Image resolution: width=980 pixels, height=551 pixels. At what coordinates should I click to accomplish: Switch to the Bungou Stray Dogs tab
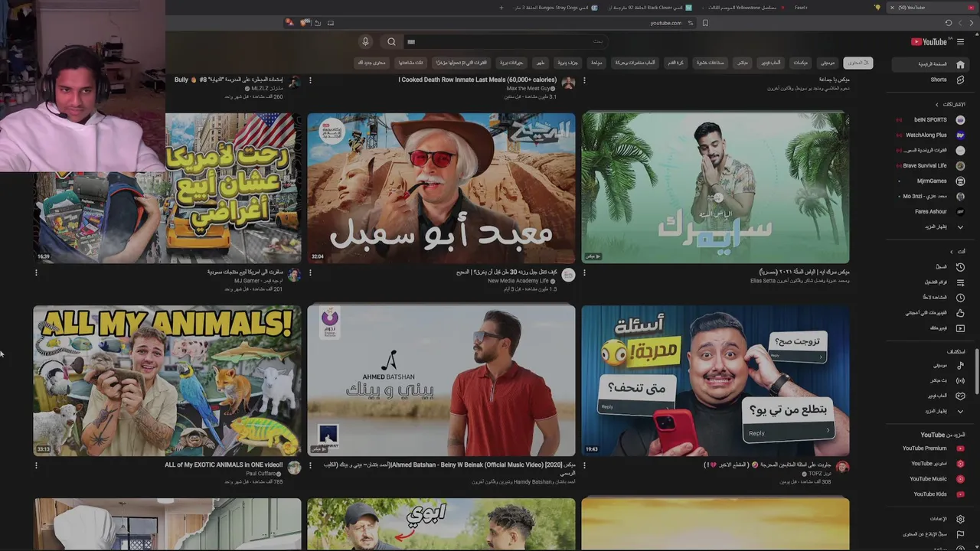point(555,8)
